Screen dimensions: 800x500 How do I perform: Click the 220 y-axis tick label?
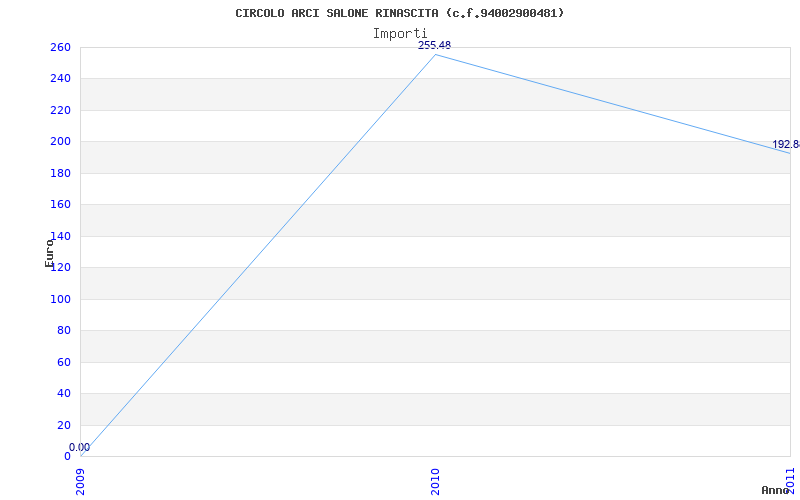click(60, 110)
